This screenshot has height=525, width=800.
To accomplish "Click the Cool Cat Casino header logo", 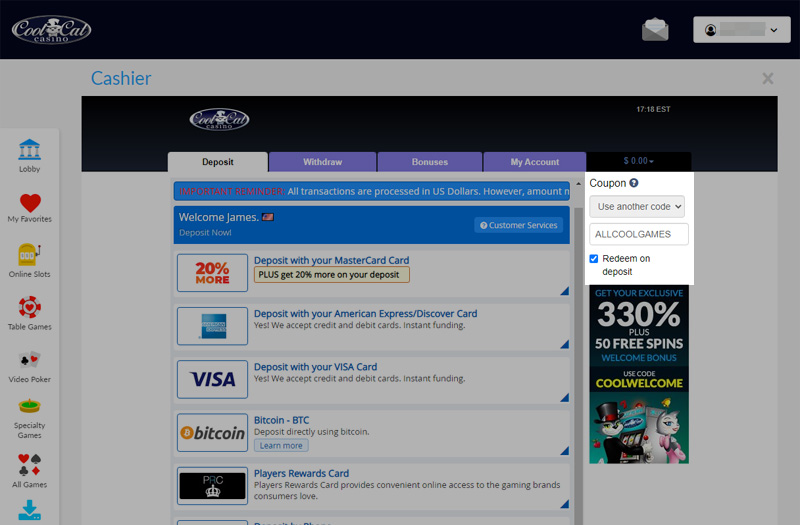I will coord(51,30).
